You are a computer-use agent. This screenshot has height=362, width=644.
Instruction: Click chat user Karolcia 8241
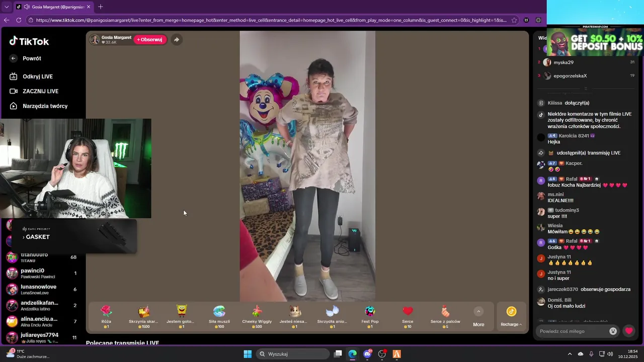click(x=573, y=136)
